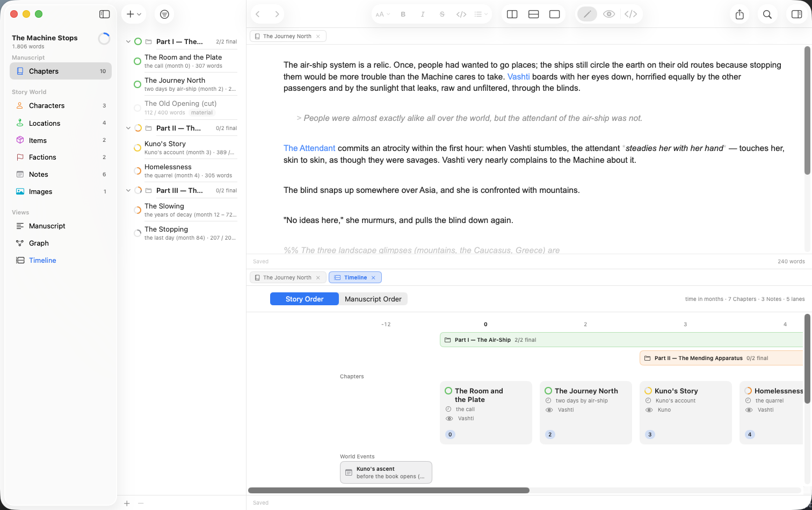Screen dimensions: 812x510
Task: Select The Journey North tab beside the Timeline tab
Action: (x=287, y=278)
